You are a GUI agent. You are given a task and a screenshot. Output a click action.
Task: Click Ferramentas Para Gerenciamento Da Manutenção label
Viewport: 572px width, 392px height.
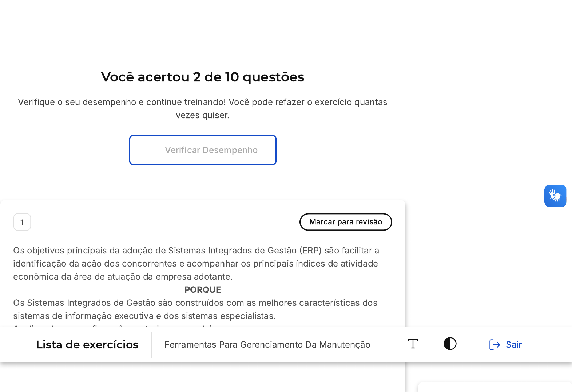(x=267, y=345)
